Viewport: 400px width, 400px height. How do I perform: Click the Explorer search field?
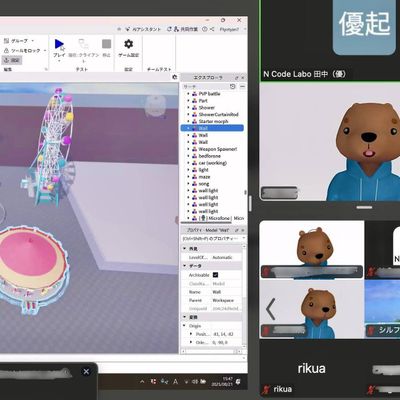[205, 86]
